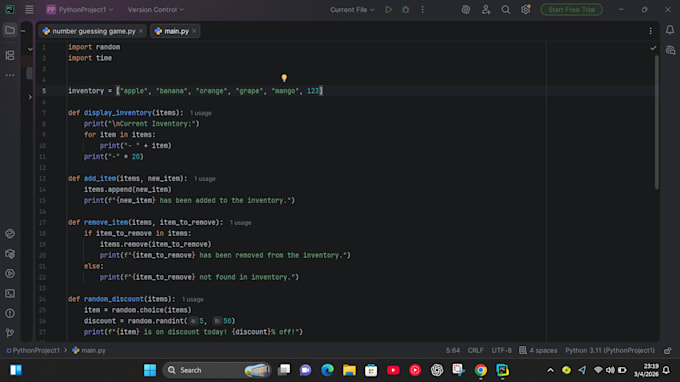Click Project panel scrollbar thumb

(29, 73)
